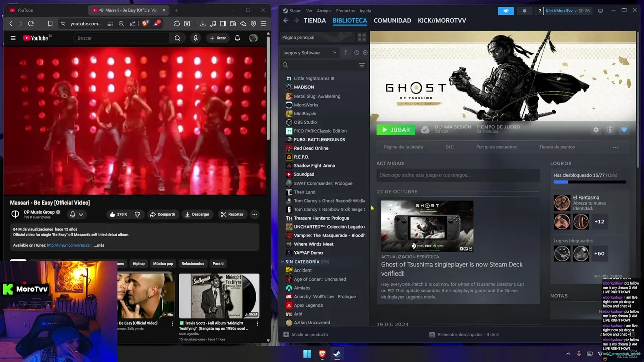Open the Brave VPN shield icon
This screenshot has width=644, height=362.
click(253, 24)
